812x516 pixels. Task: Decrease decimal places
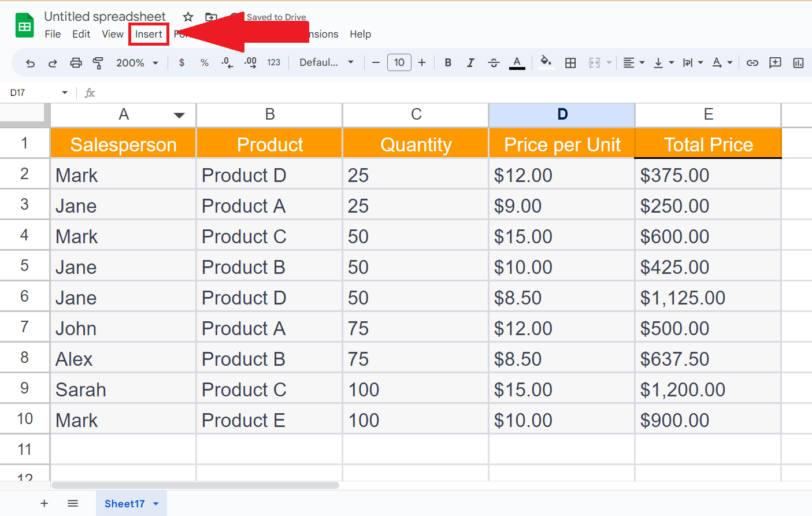[x=227, y=62]
